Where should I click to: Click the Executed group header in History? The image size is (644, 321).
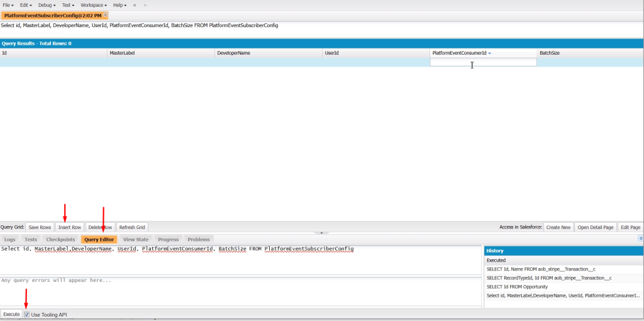[563, 260]
